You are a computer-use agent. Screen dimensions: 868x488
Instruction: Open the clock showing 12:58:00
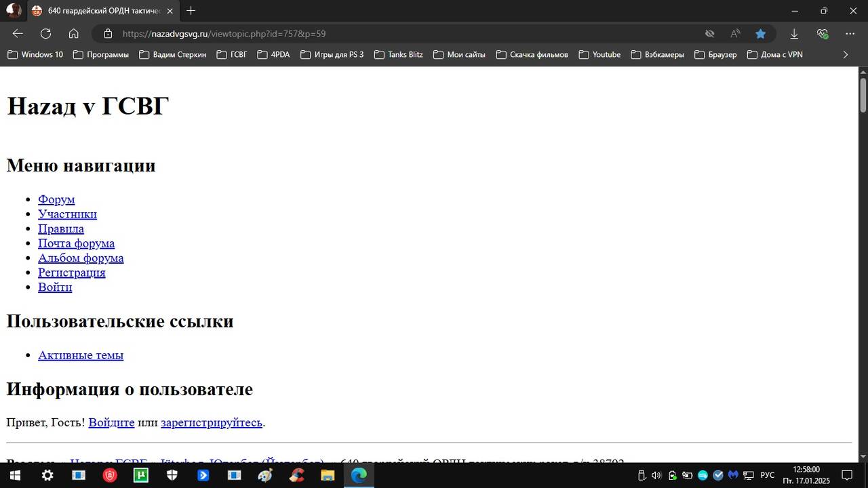click(x=806, y=475)
